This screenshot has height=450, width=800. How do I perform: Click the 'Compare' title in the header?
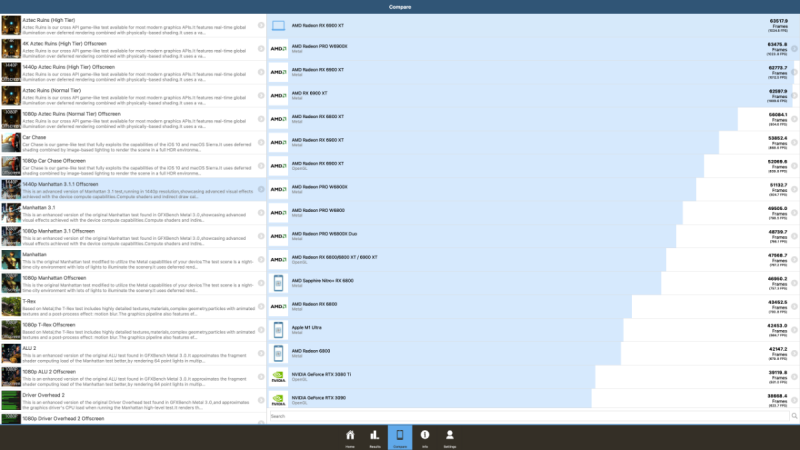[400, 7]
